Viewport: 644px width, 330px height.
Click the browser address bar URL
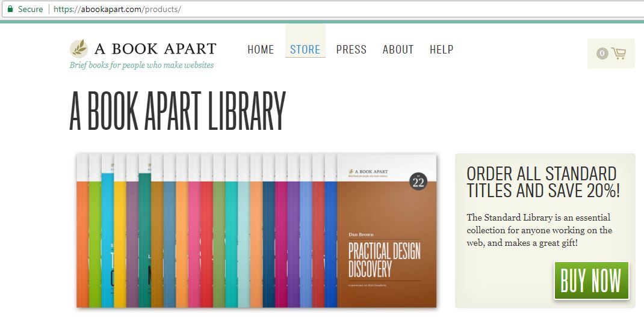click(117, 9)
